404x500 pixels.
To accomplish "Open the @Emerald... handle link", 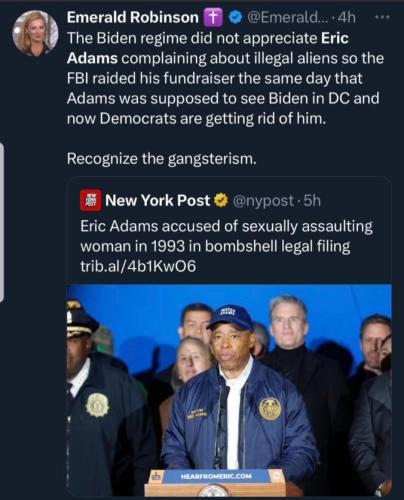I will 283,17.
